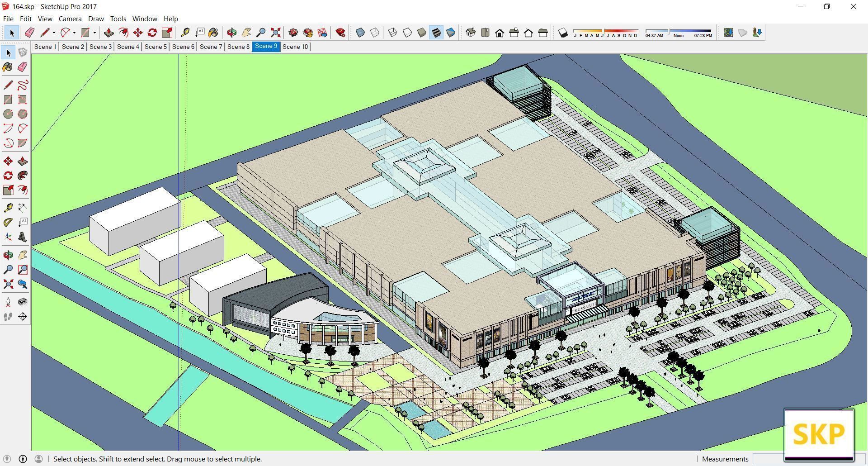Click the Photo Textures person icon
The image size is (868, 466).
(757, 33)
